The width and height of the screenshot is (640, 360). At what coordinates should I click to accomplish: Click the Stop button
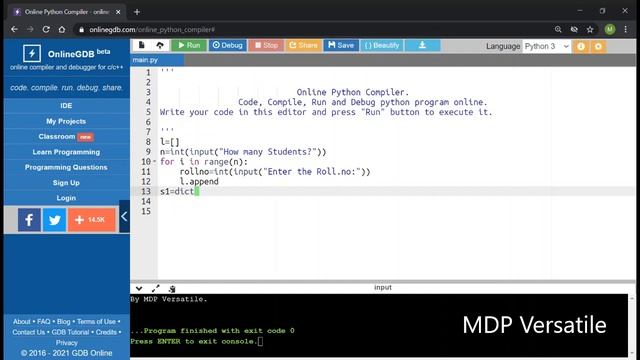pyautogui.click(x=266, y=45)
